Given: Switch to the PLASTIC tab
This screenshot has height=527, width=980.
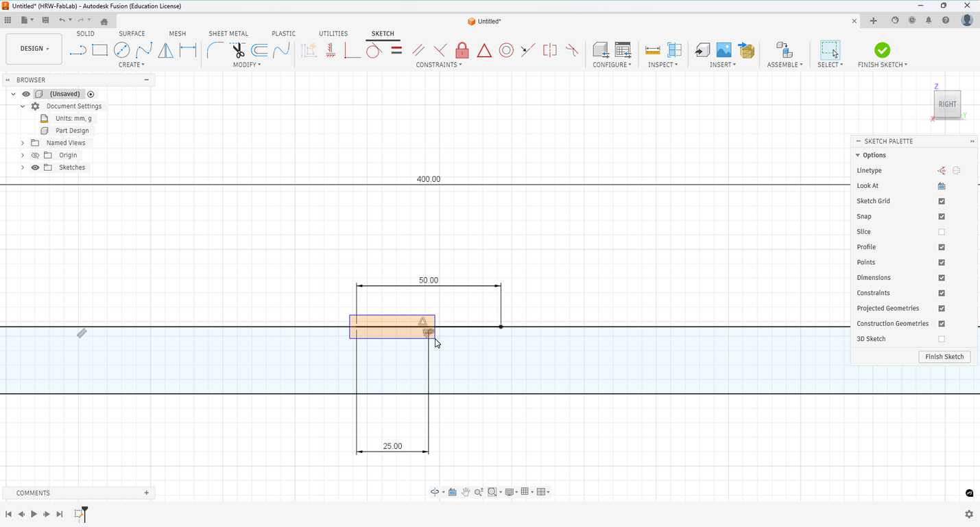Looking at the screenshot, I should tap(283, 33).
